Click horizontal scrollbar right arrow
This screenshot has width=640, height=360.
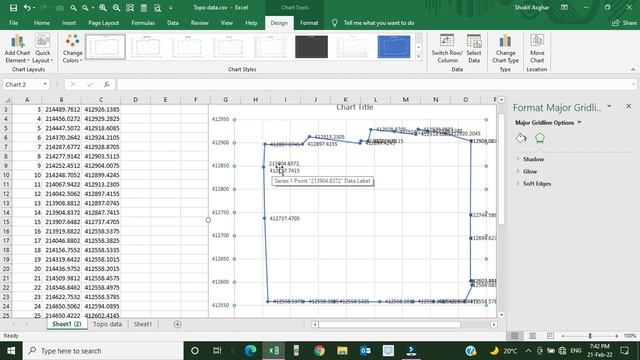[x=494, y=324]
